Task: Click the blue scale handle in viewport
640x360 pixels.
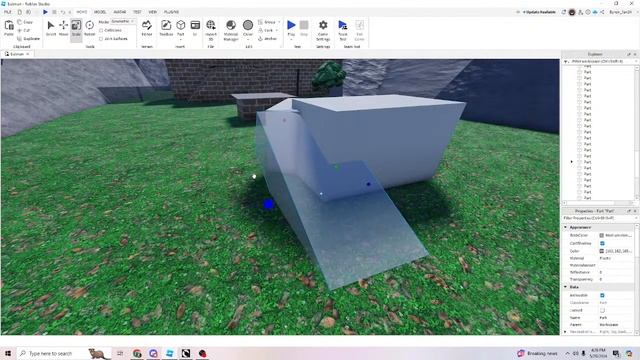Action: pyautogui.click(x=268, y=204)
